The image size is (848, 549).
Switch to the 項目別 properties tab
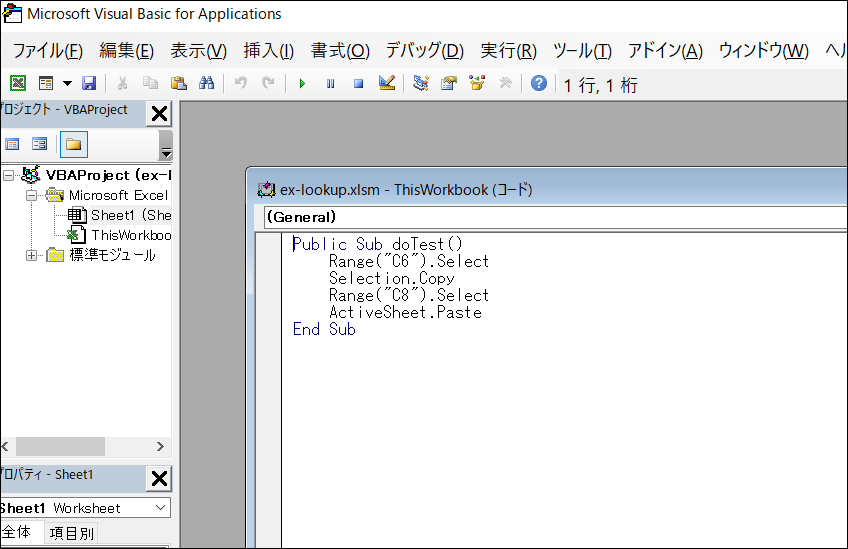coord(71,533)
